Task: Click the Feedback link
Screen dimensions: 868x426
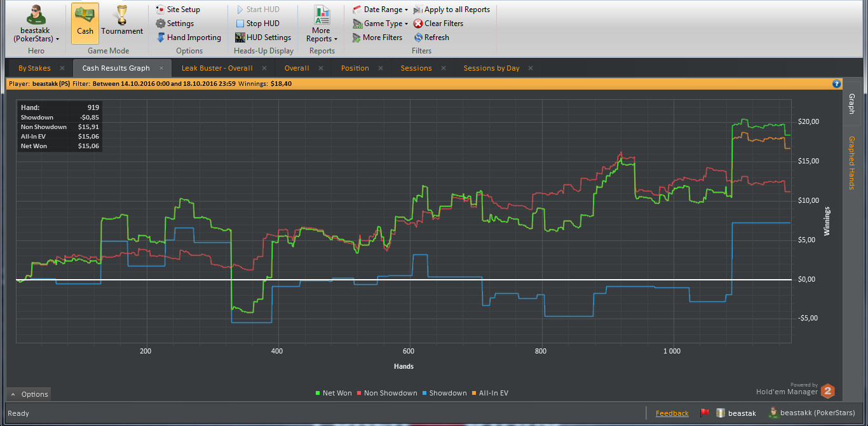Action: 672,413
